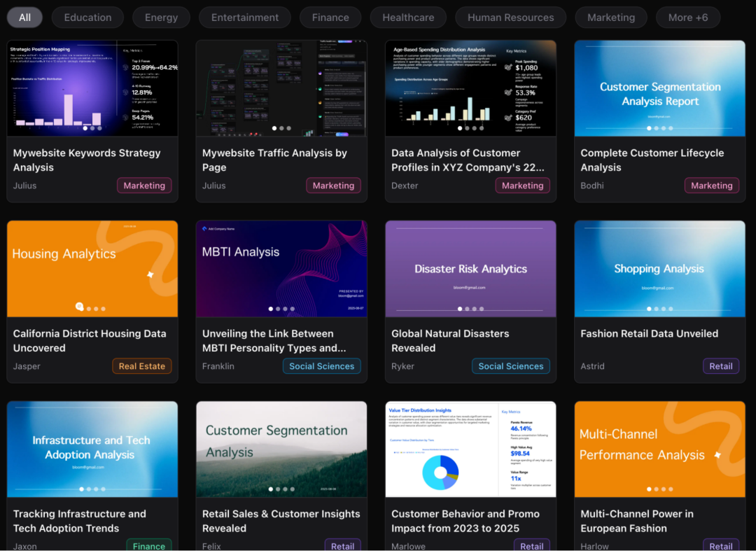The image size is (756, 551).
Task: Click title Customer Behavior and Promo Impact
Action: [x=465, y=521]
